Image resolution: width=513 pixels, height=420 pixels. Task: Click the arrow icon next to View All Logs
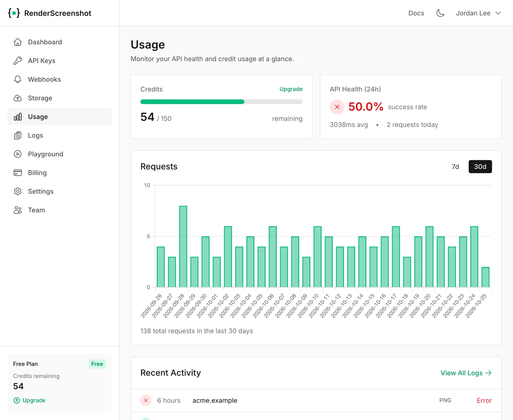(x=488, y=373)
